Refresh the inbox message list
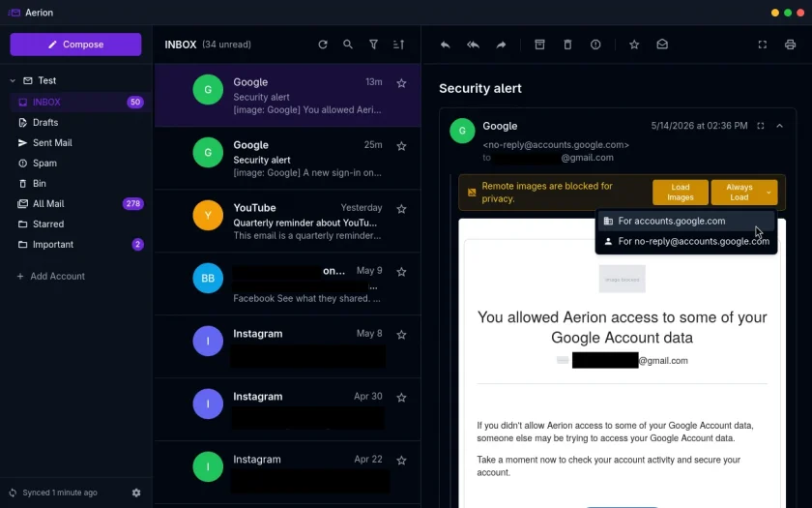812x508 pixels. pyautogui.click(x=323, y=45)
